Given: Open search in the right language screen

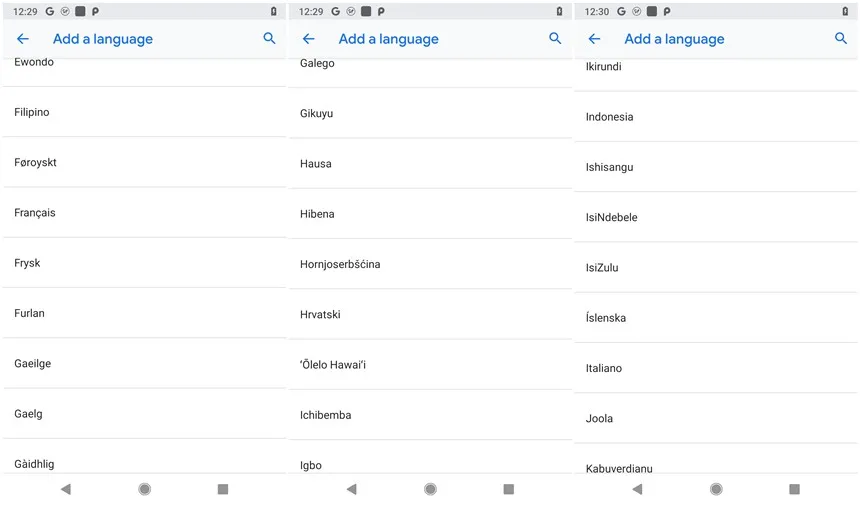Looking at the screenshot, I should click(x=841, y=38).
